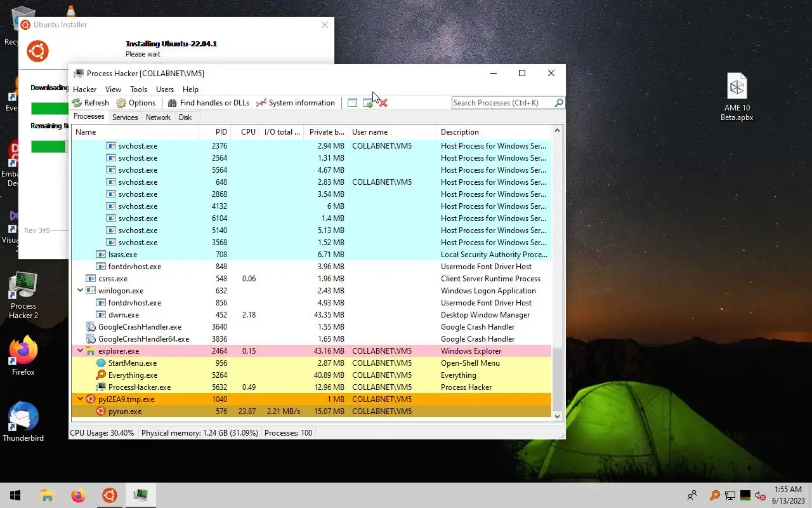Sort by the I/O total column header

click(282, 132)
